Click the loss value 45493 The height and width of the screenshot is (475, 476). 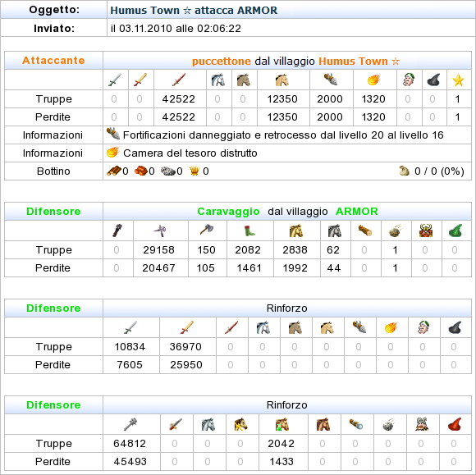click(130, 462)
